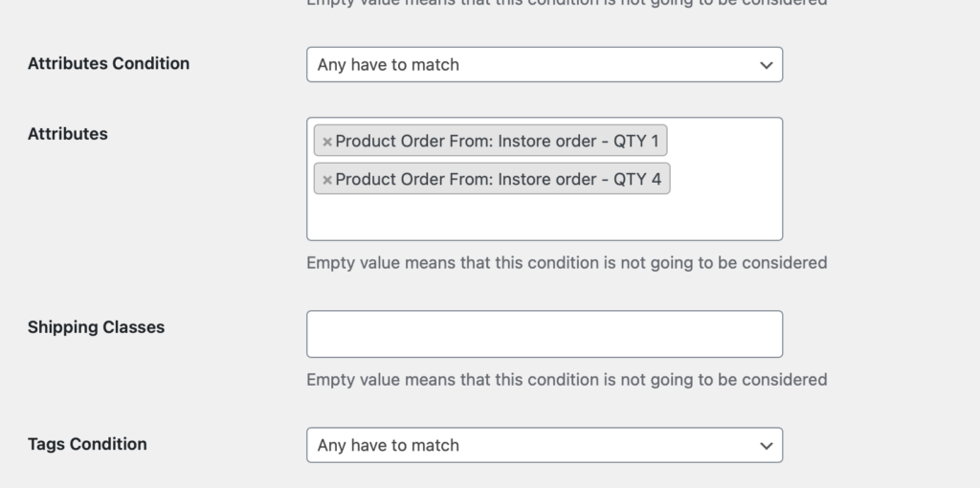Click the Attributes Condition field label

(x=108, y=63)
